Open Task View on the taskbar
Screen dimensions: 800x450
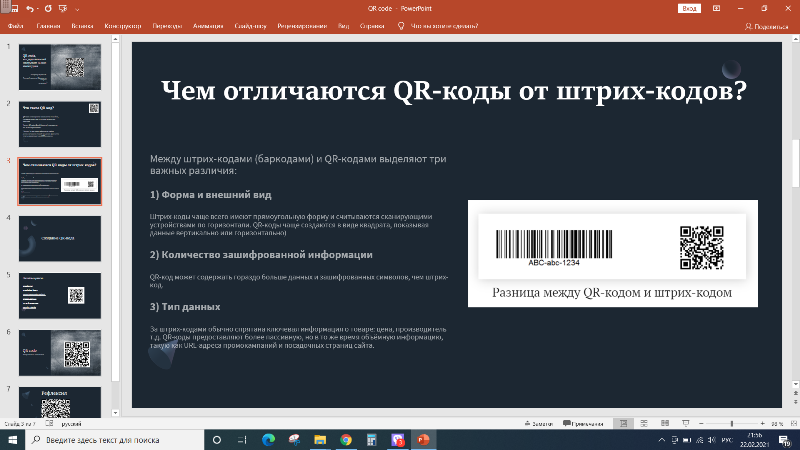point(242,440)
